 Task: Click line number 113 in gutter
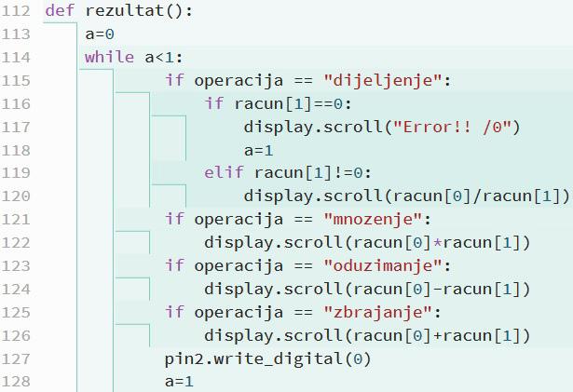tap(16, 34)
